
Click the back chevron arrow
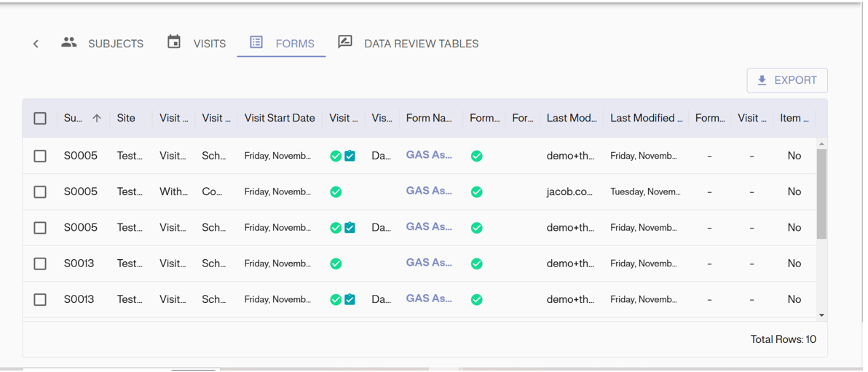point(36,44)
